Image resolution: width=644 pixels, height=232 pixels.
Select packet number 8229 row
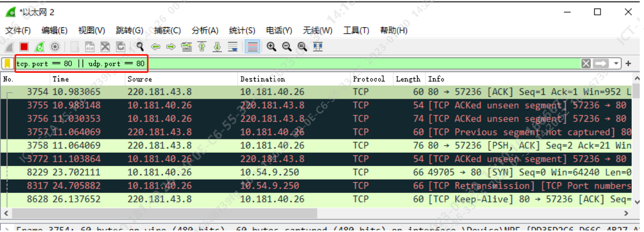[x=214, y=173]
